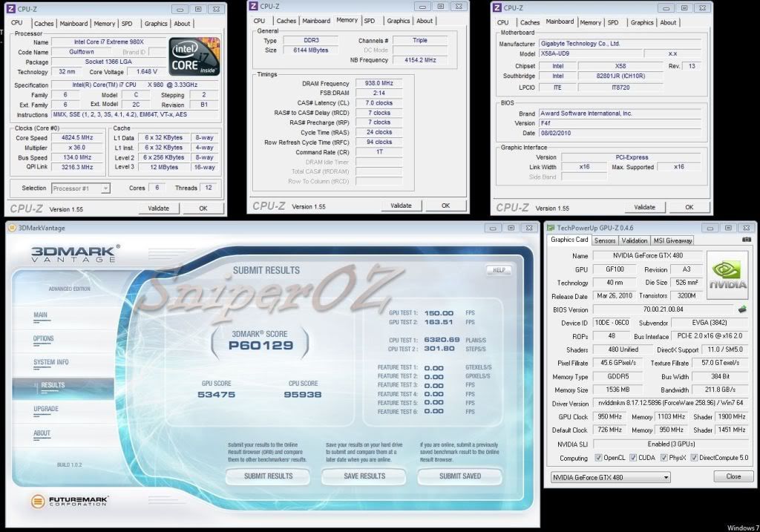Click the GPU-Z title bar app icon
Image resolution: width=760 pixels, height=532 pixels.
(551, 227)
